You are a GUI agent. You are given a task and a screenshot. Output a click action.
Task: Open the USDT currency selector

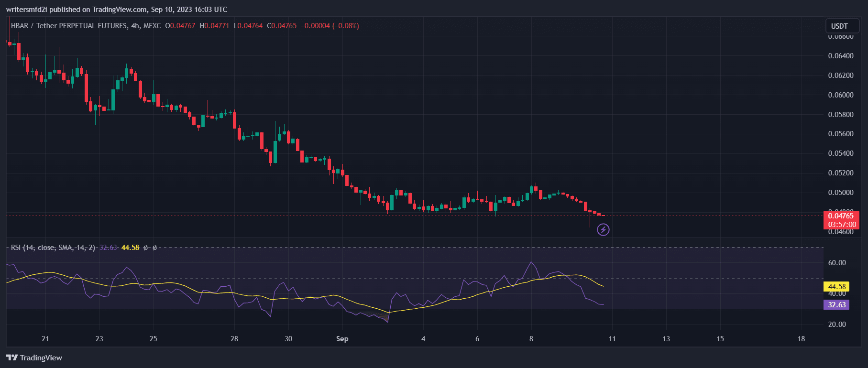(839, 26)
